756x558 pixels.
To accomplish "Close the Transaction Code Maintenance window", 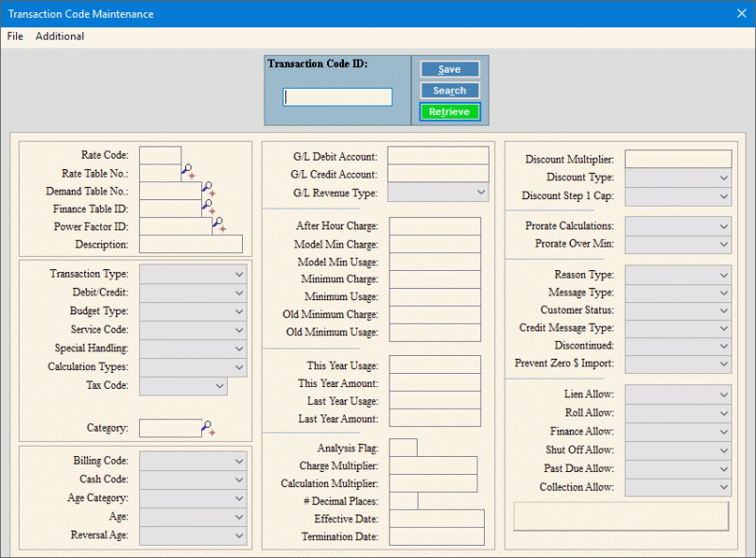I will (x=742, y=13).
